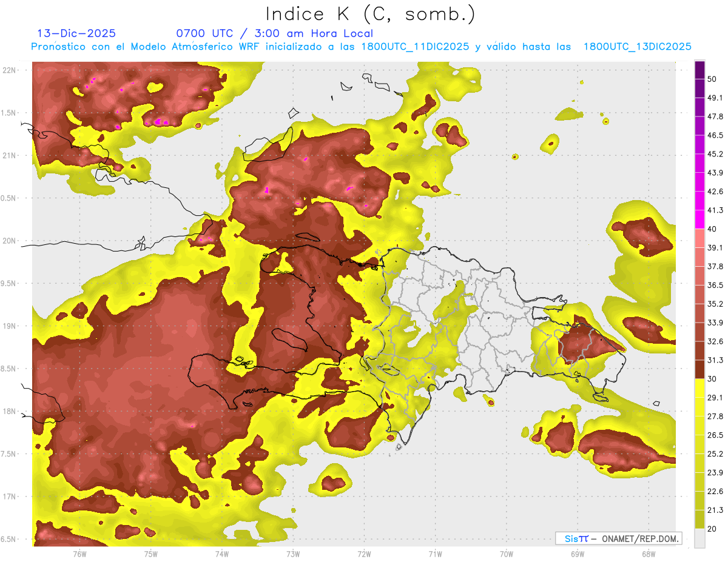Image resolution: width=728 pixels, height=562 pixels.
Task: Click the colorbar label '32.6'
Action: coord(715,341)
